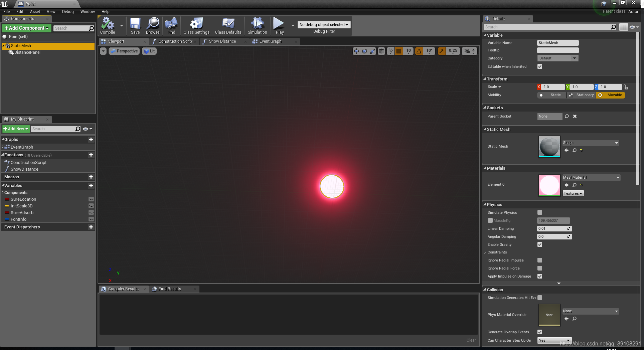The image size is (644, 350).
Task: Click the Add Component button
Action: [26, 28]
